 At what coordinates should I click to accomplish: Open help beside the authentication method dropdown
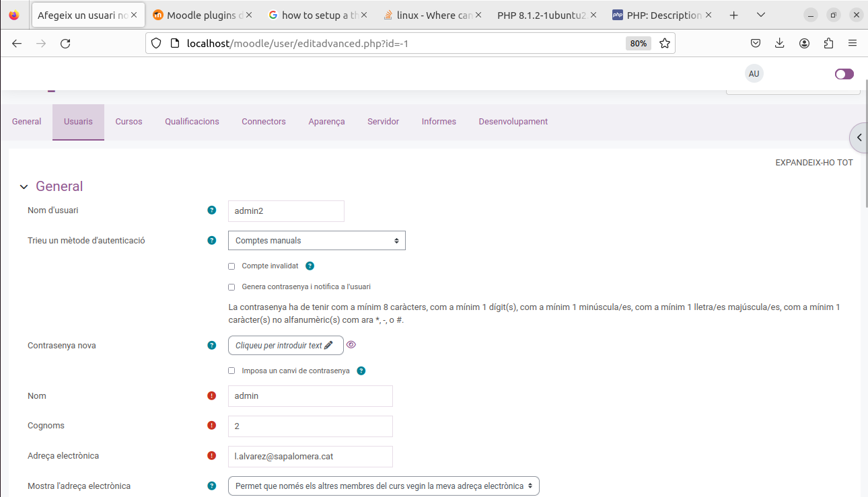212,240
